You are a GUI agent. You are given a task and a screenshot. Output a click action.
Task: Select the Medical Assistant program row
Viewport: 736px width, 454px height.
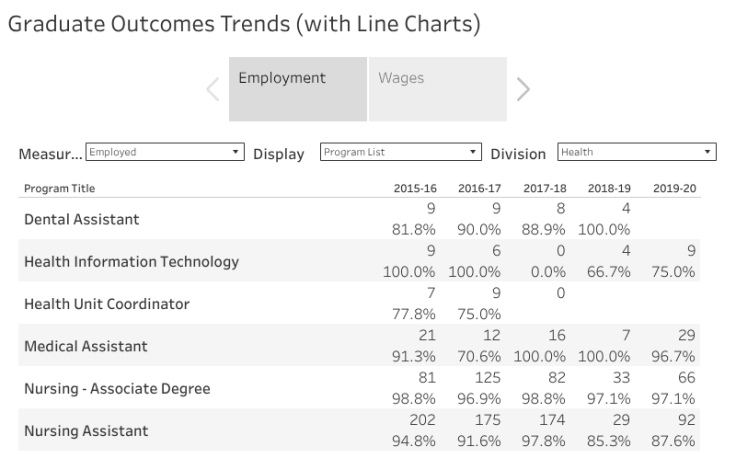pyautogui.click(x=86, y=347)
